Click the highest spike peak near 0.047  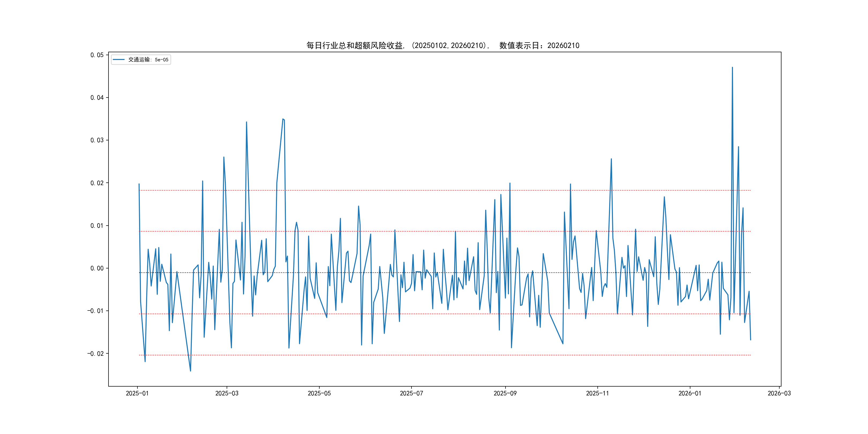[732, 68]
